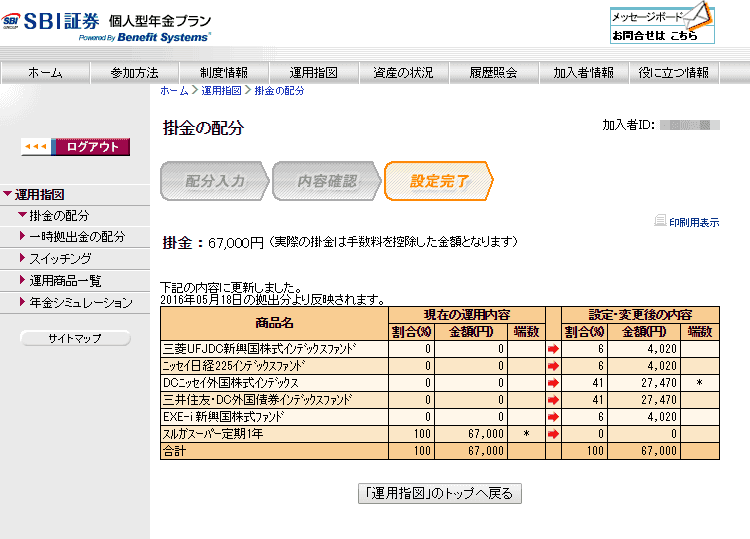Open the 資産の状況 menu tab
The image size is (750, 539).
point(403,73)
